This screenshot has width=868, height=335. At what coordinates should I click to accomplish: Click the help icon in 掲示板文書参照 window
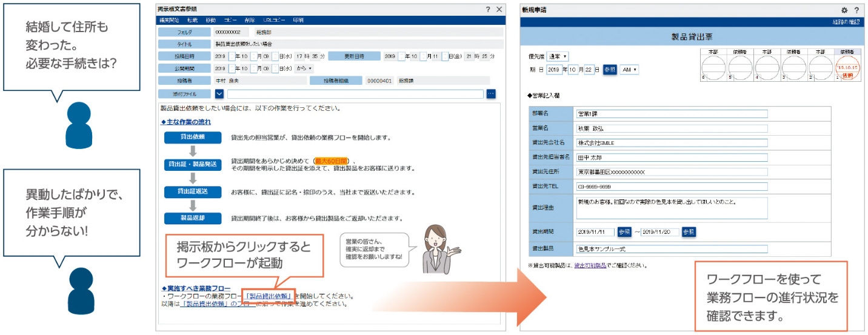point(488,10)
